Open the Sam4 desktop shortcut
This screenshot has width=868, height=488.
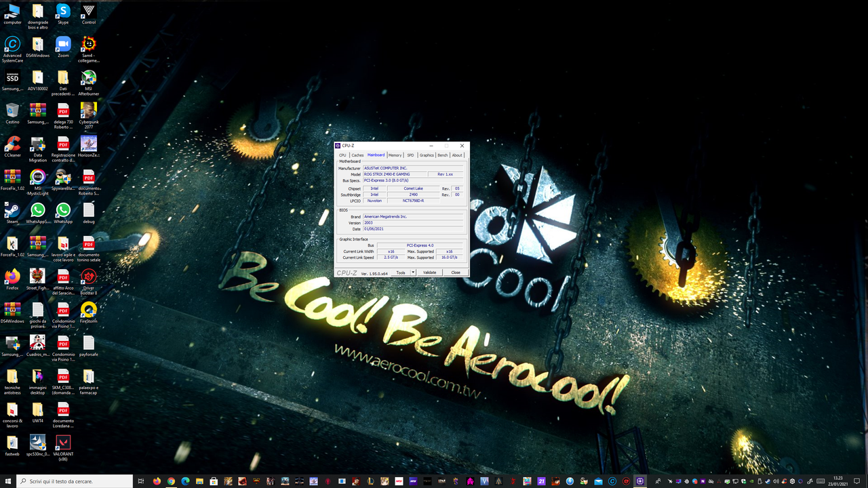pyautogui.click(x=89, y=50)
